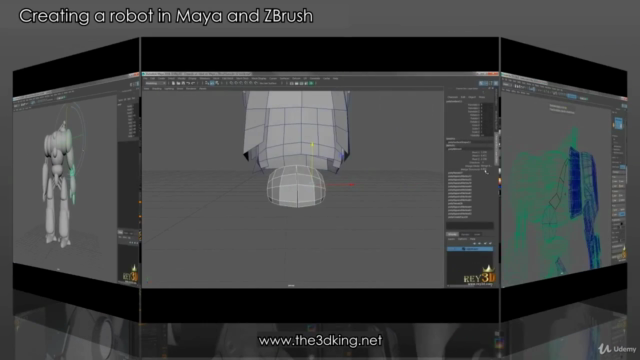This screenshot has width=640, height=360.
Task: Toggle Snap to grids icon
Action: click(x=231, y=83)
